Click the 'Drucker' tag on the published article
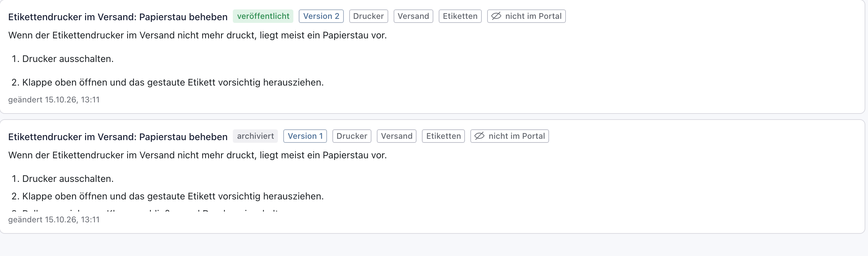The height and width of the screenshot is (256, 868). point(368,16)
